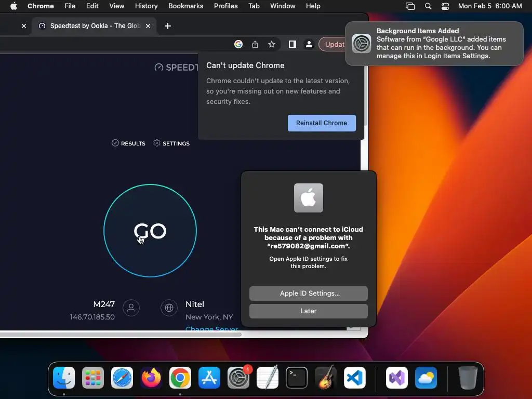The image size is (532, 399).
Task: Toggle Chrome side panel icon
Action: tap(292, 45)
